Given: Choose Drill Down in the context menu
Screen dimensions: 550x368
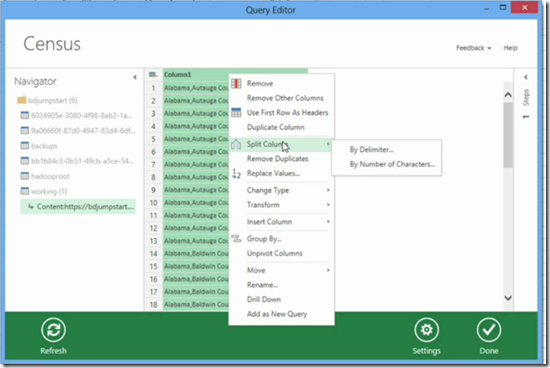Looking at the screenshot, I should pos(264,299).
